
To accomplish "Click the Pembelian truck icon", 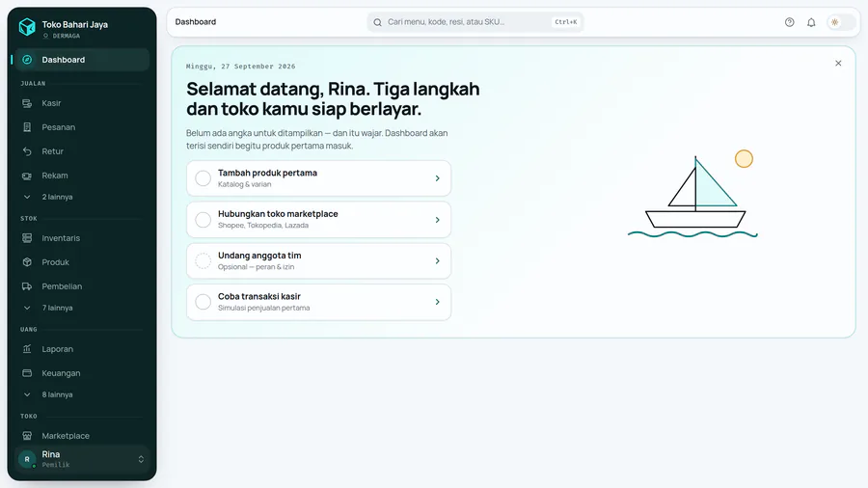I will coord(27,286).
